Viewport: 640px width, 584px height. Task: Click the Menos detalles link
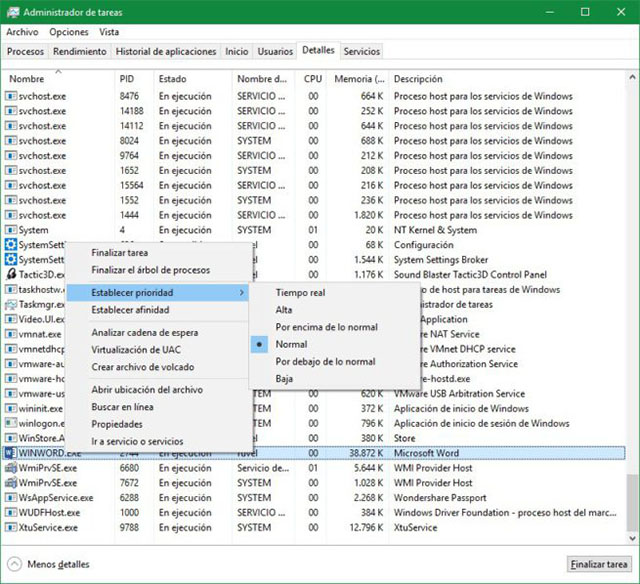point(58,564)
